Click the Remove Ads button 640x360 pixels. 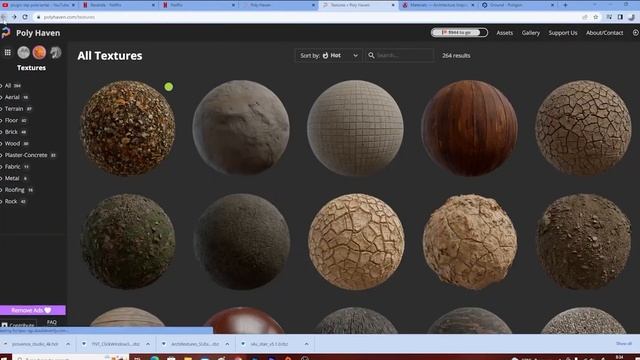point(32,310)
